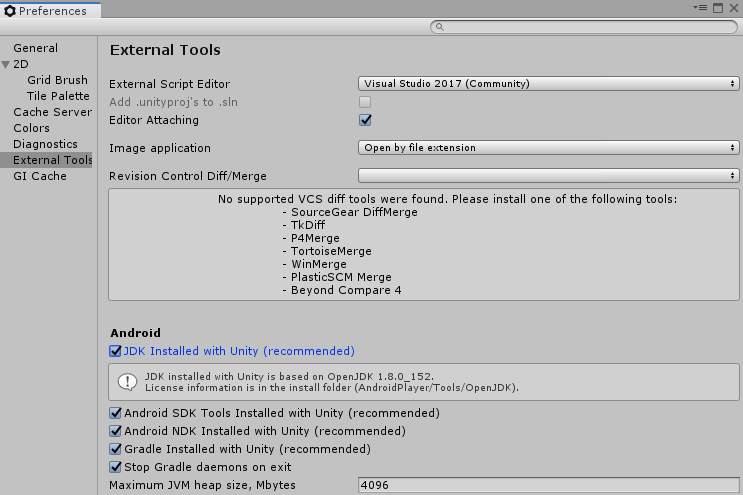Select the 2D preferences category
This screenshot has height=495, width=743.
point(21,64)
